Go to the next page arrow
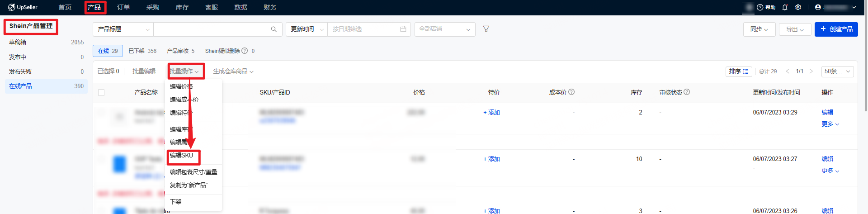The height and width of the screenshot is (214, 868). 811,71
